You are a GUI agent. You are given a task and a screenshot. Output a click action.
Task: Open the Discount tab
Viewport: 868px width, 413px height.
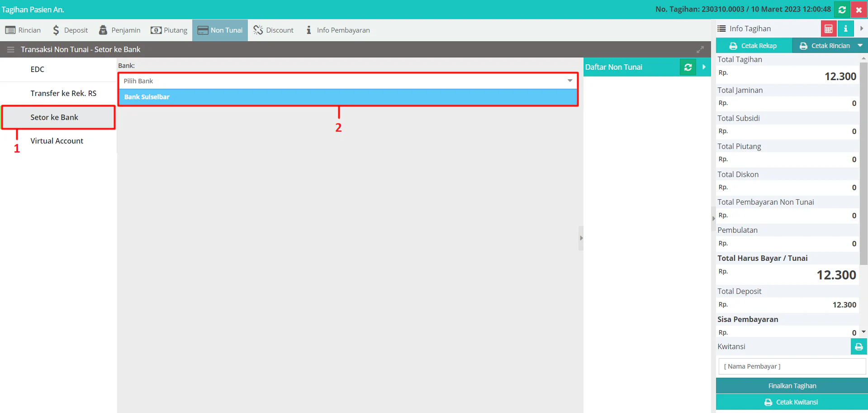point(273,30)
